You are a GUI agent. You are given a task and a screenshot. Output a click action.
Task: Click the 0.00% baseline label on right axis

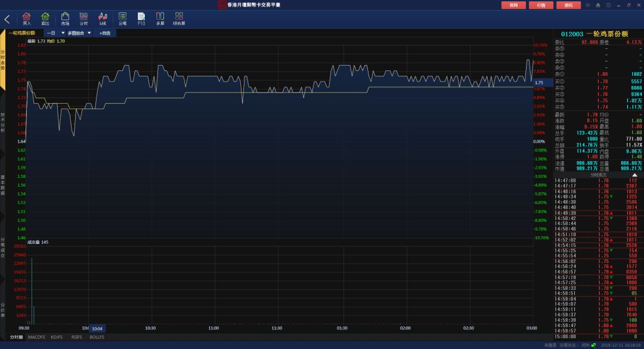[539, 141]
